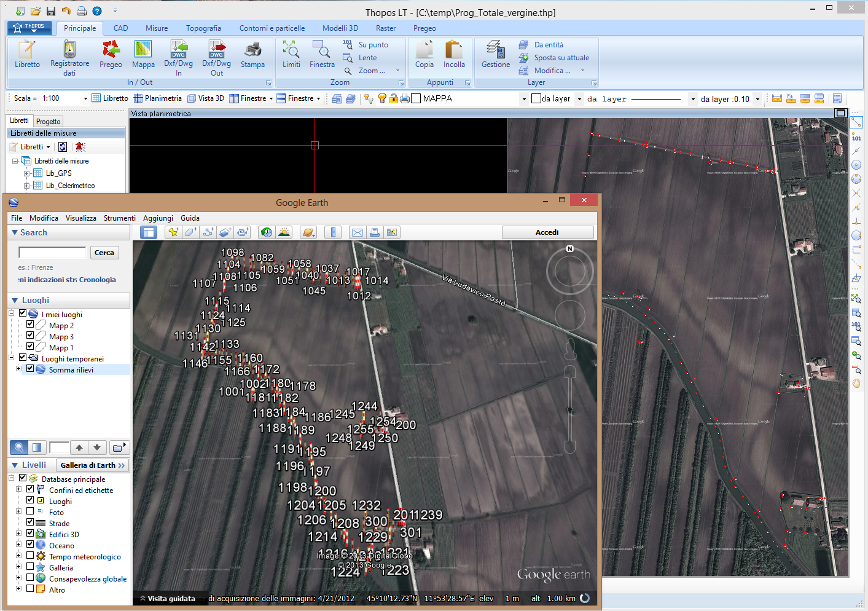Viewport: 868px width, 611px height.
Task: Open Visualizza menu in Google Earth
Action: pyautogui.click(x=81, y=218)
